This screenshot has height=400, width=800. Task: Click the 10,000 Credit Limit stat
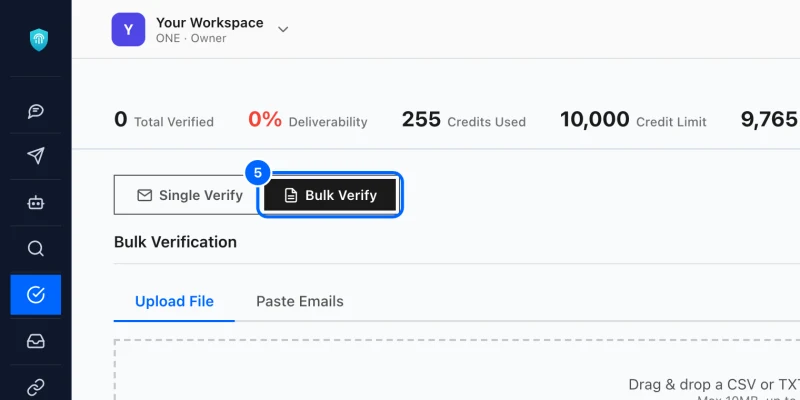[x=633, y=120]
